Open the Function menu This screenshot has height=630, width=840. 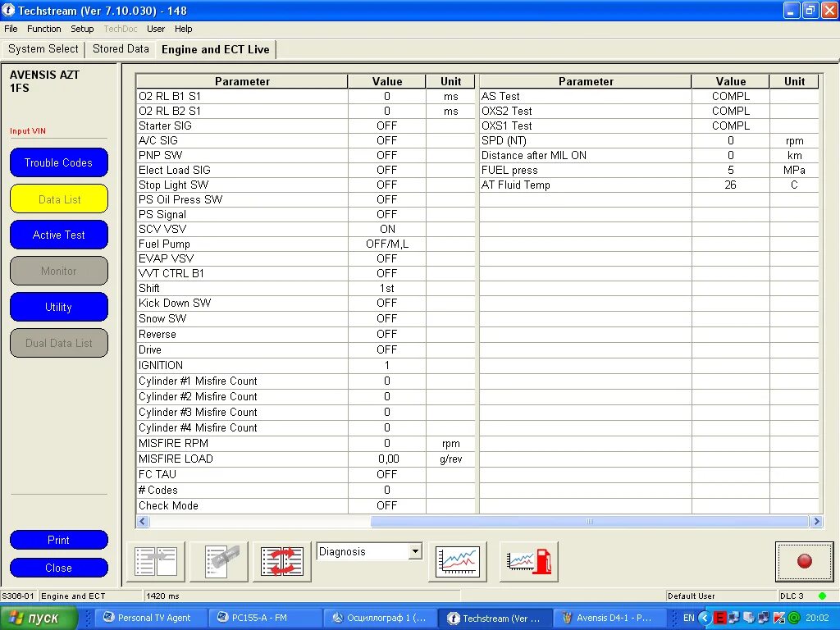[x=44, y=29]
